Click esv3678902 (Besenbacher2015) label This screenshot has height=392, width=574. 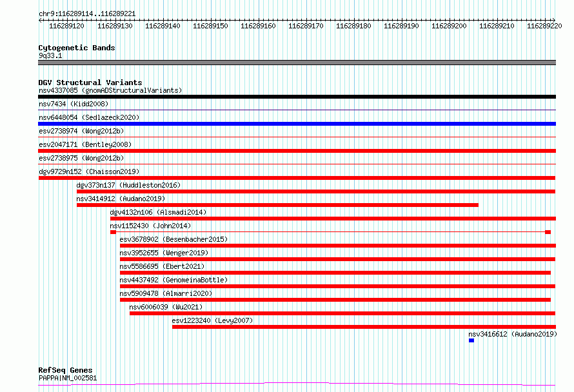point(173,239)
